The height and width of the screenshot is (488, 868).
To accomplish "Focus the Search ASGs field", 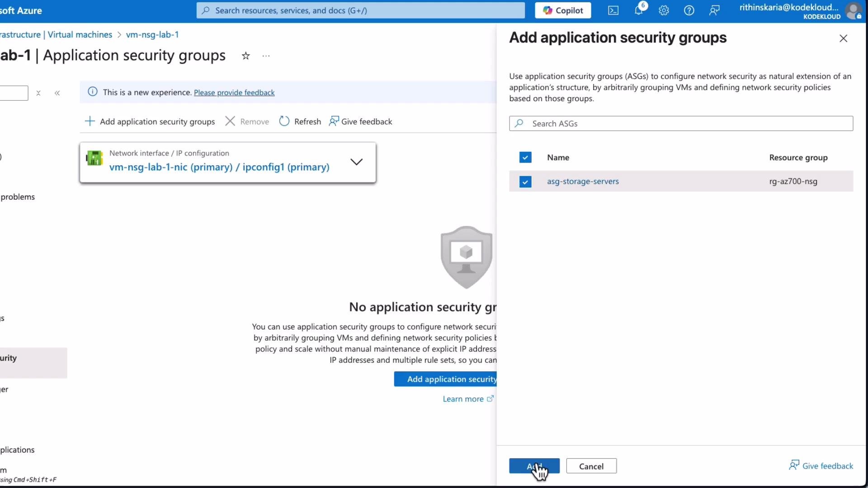I will pyautogui.click(x=681, y=123).
